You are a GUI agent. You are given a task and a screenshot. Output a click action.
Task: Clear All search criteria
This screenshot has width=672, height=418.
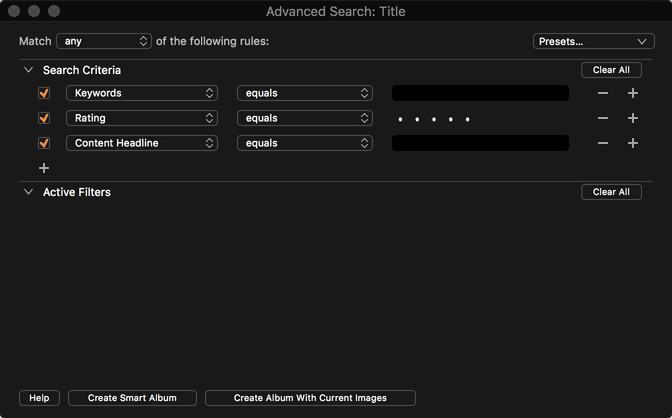coord(611,70)
